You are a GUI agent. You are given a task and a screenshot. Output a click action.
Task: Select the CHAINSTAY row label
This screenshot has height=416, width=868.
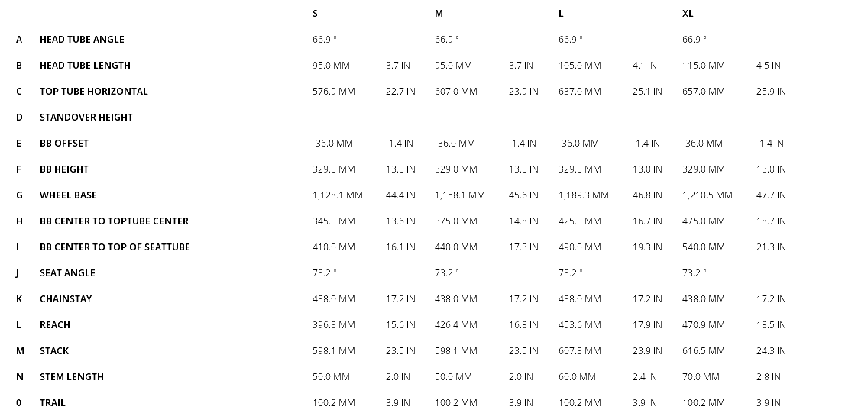[66, 299]
